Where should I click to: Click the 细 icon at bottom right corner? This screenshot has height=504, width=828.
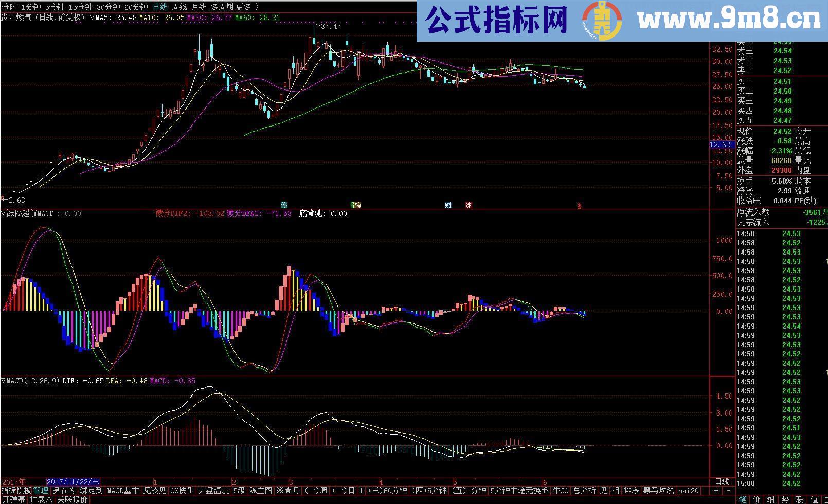click(771, 499)
